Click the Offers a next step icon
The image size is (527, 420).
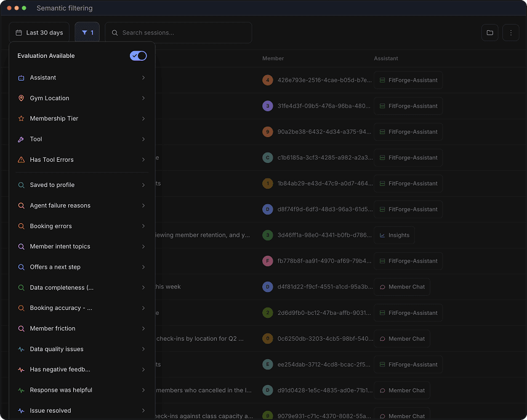(x=21, y=267)
